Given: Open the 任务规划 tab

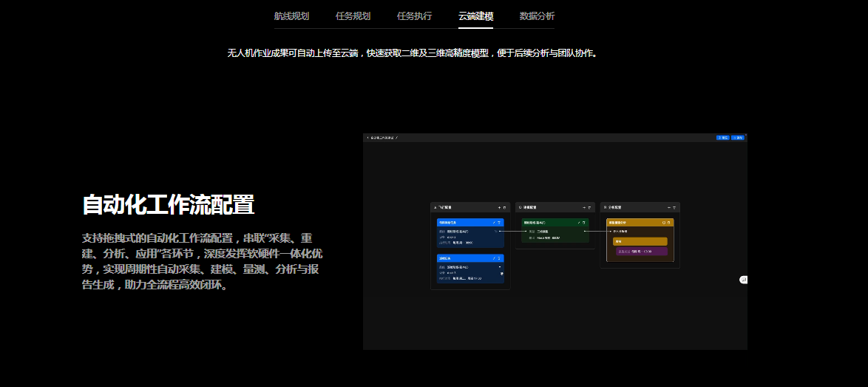Looking at the screenshot, I should pyautogui.click(x=353, y=16).
